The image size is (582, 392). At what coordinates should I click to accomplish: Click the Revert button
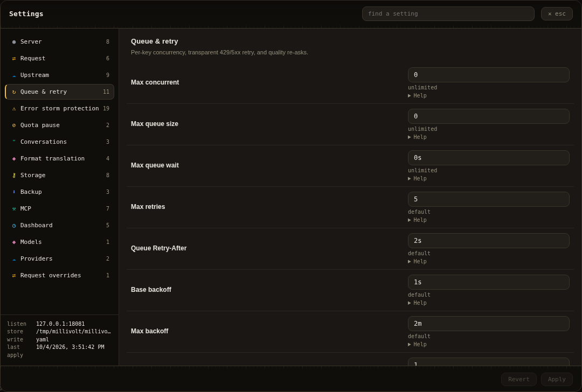[518, 380]
